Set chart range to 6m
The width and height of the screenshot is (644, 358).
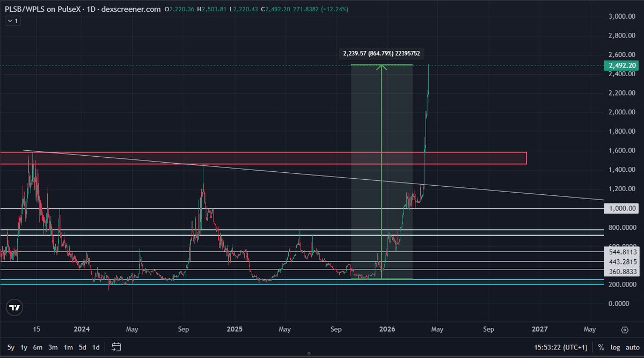(38, 347)
